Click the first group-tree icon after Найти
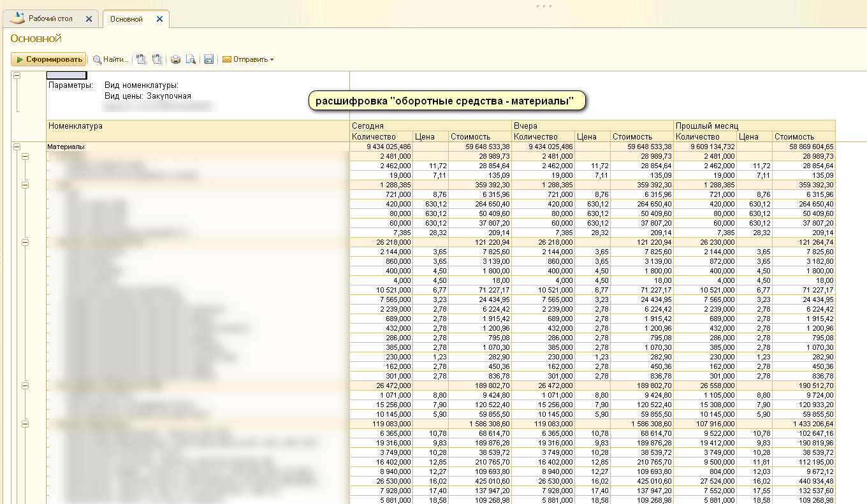This screenshot has height=504, width=867. point(142,60)
